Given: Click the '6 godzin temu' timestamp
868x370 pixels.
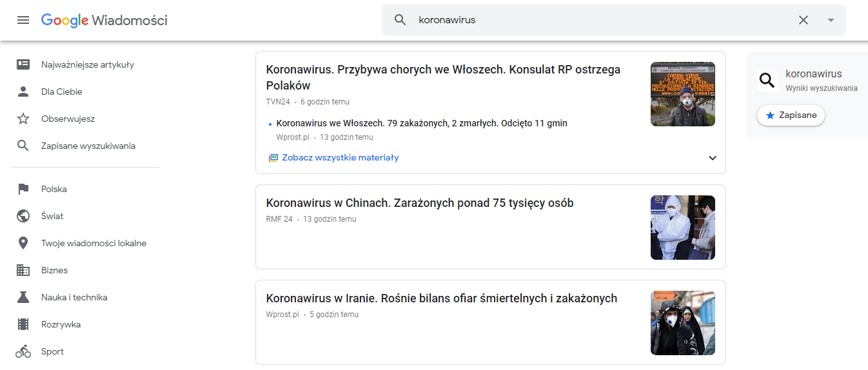Looking at the screenshot, I should coord(325,102).
